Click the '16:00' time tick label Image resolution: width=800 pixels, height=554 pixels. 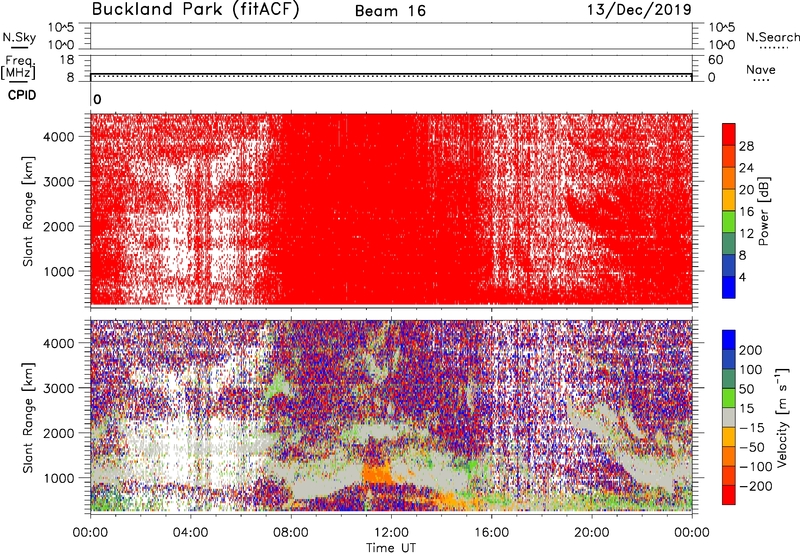click(491, 533)
